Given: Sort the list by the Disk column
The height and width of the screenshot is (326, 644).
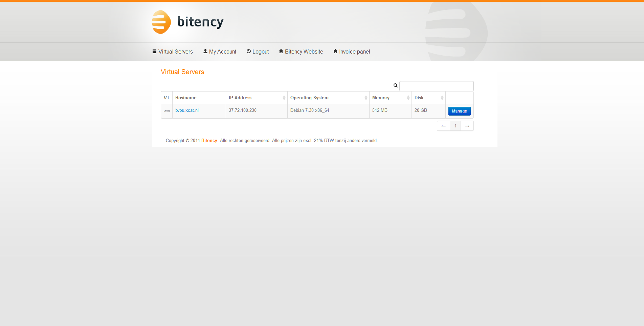Looking at the screenshot, I should [x=442, y=98].
